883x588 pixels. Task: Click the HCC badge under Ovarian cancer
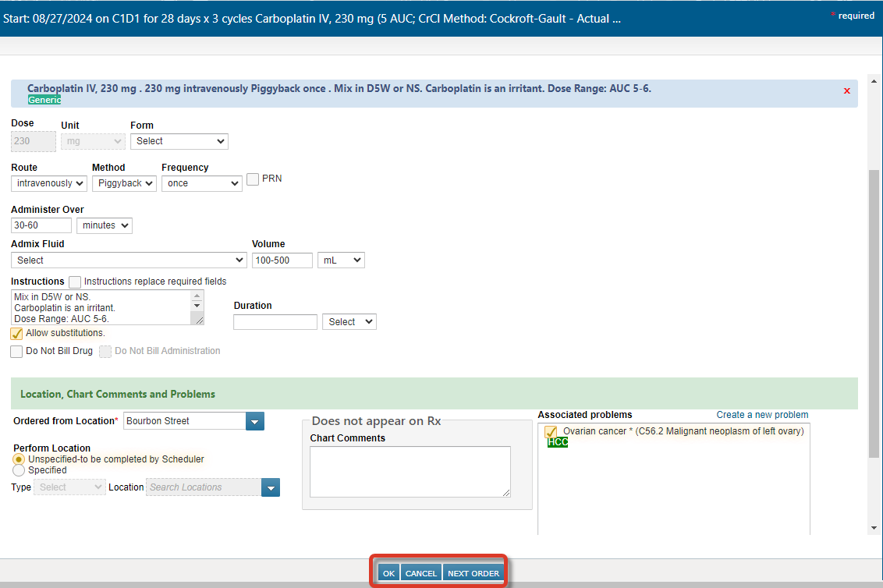[x=558, y=442]
